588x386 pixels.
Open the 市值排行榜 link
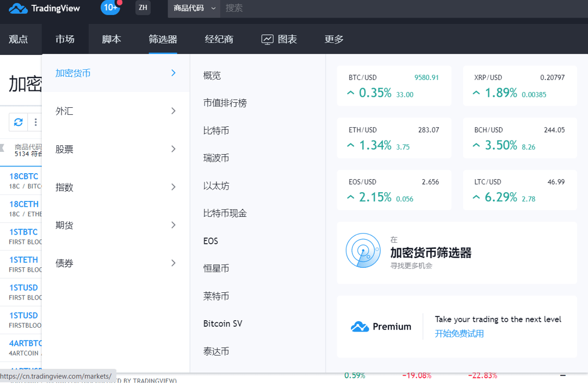coord(225,103)
